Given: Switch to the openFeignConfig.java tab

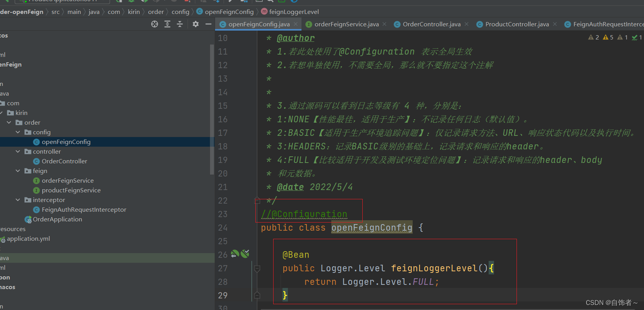Looking at the screenshot, I should point(259,24).
